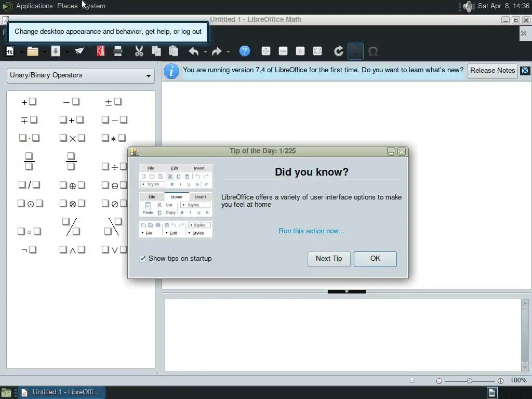
Task: Insert circled dot operator
Action: point(30,204)
